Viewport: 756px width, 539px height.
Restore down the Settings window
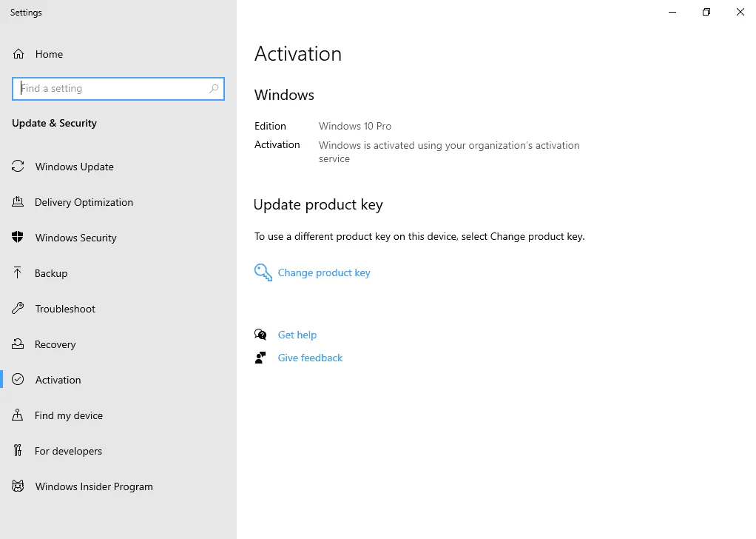tap(706, 12)
